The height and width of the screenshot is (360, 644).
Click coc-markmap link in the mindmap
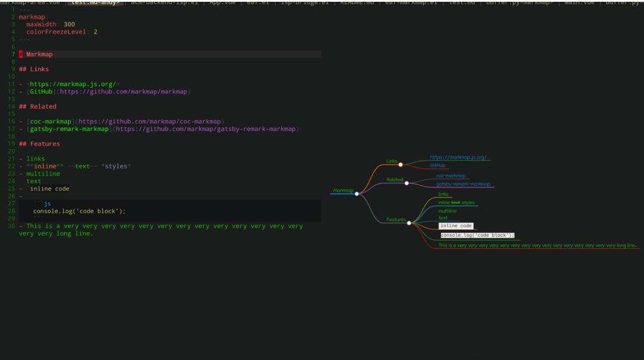[450, 176]
